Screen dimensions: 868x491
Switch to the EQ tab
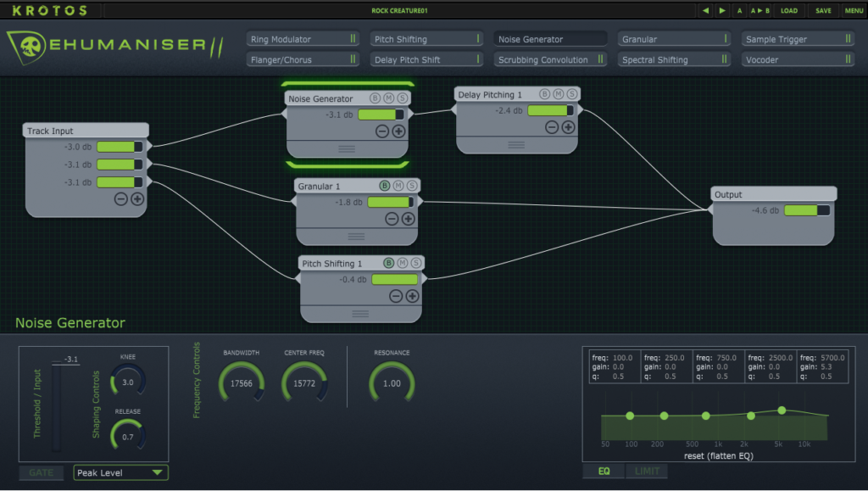(604, 471)
